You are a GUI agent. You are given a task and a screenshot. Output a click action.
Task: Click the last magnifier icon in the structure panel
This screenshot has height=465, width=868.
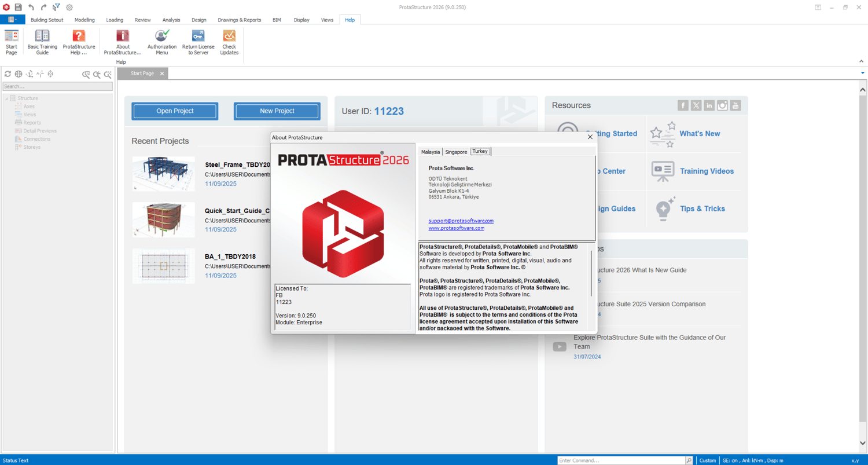pyautogui.click(x=108, y=74)
